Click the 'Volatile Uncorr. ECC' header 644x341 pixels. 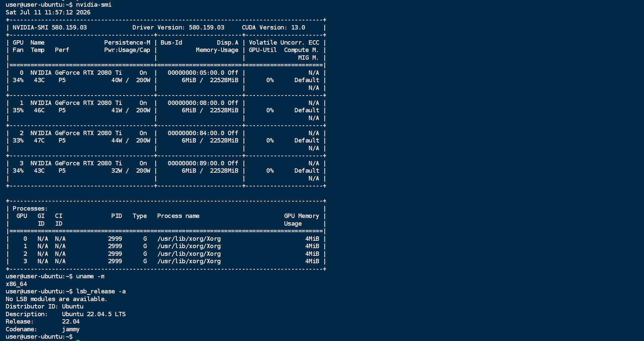pyautogui.click(x=284, y=43)
